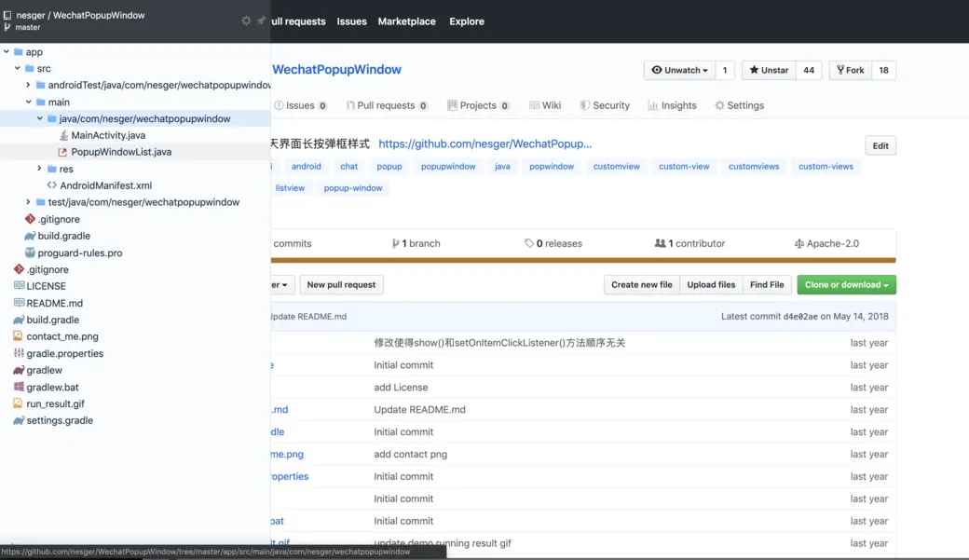Open the Clone or download dropdown
This screenshot has height=560, width=969.
pos(847,285)
